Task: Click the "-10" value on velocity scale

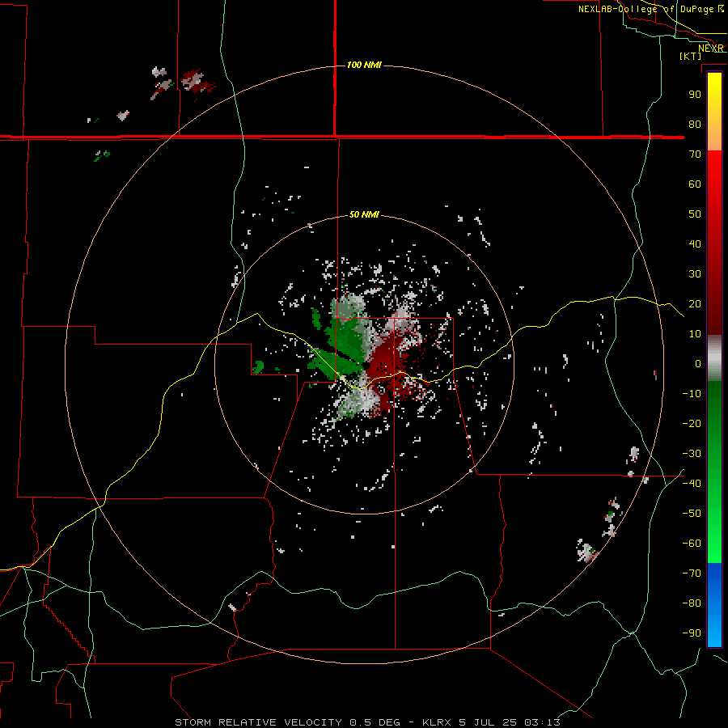Action: click(692, 394)
